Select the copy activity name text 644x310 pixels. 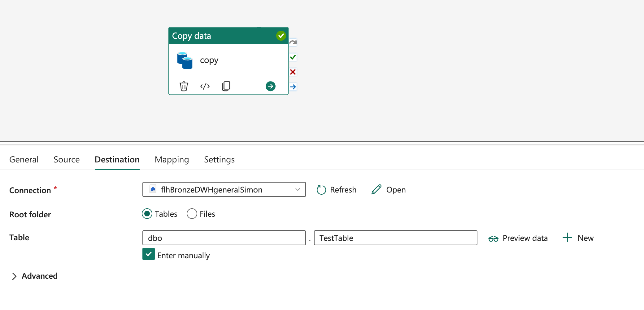tap(209, 60)
